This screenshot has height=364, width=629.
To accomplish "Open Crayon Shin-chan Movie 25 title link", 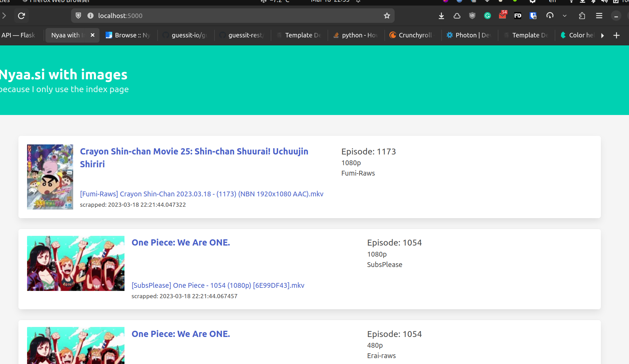I will point(194,158).
